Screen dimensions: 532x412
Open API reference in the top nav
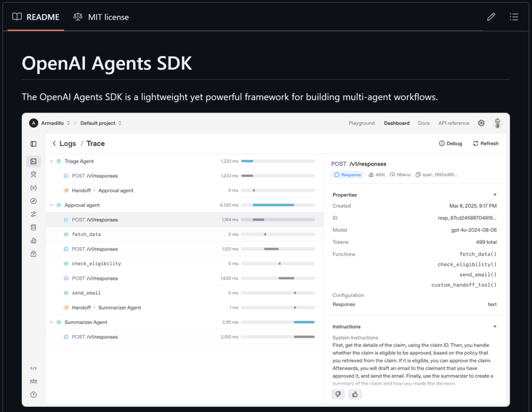tap(454, 123)
